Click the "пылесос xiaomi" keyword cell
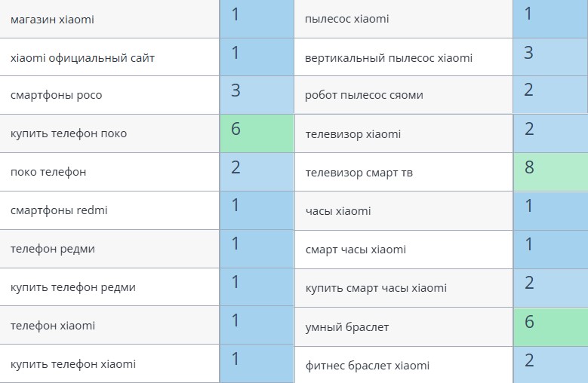 347,18
